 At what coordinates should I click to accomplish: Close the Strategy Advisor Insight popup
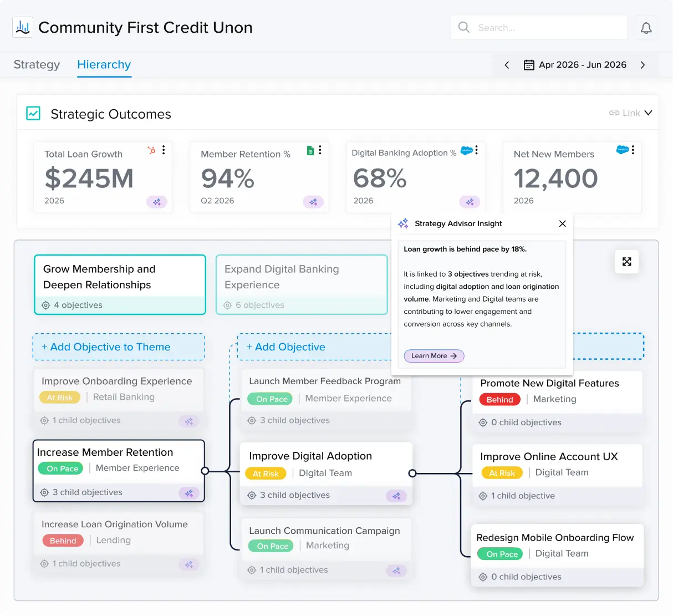pos(563,223)
